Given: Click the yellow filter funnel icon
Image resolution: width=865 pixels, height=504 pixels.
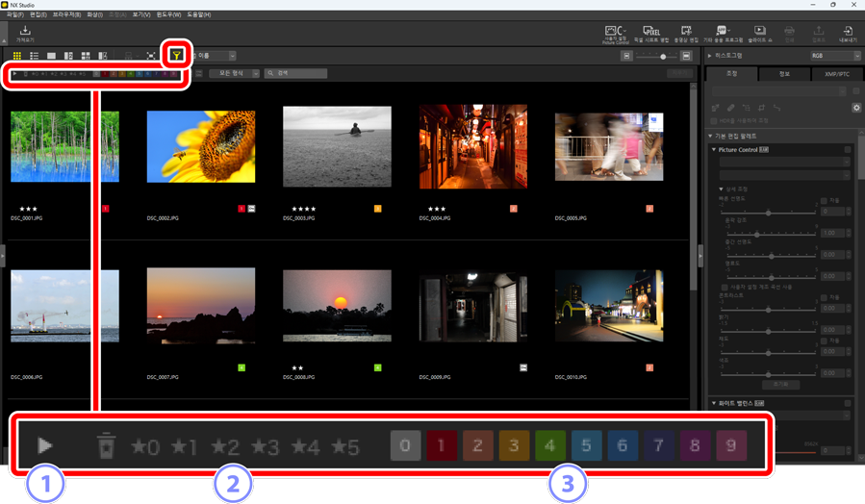Looking at the screenshot, I should point(176,57).
